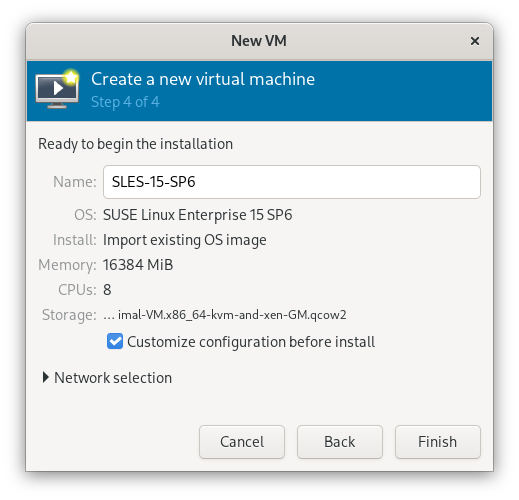Click the "Step 4 of 4" subtitle
The width and height of the screenshot is (519, 500).
[125, 102]
